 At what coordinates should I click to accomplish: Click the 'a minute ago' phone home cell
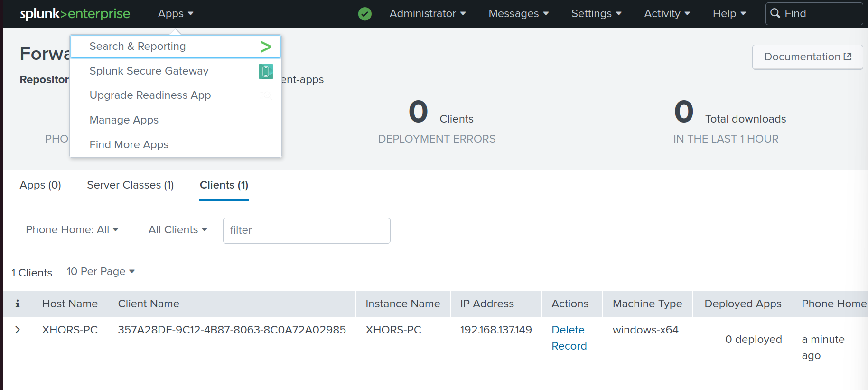tap(823, 348)
